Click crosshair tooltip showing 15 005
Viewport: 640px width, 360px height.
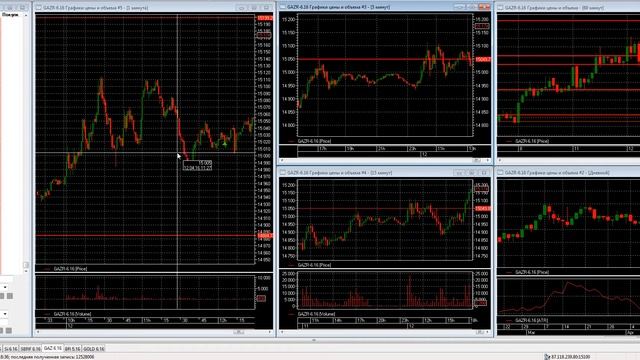(198, 165)
